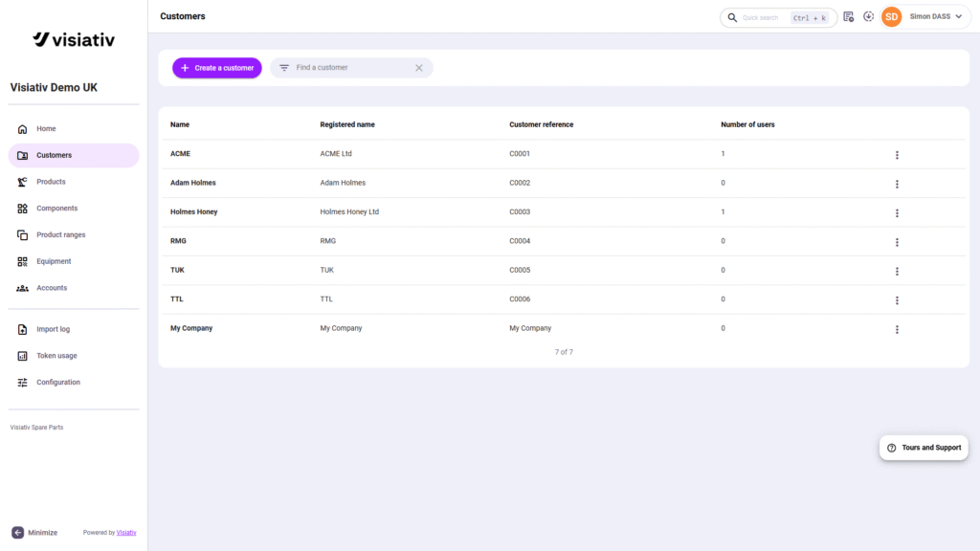This screenshot has height=551, width=980.
Task: Go to Home in sidebar menu
Action: click(x=74, y=129)
